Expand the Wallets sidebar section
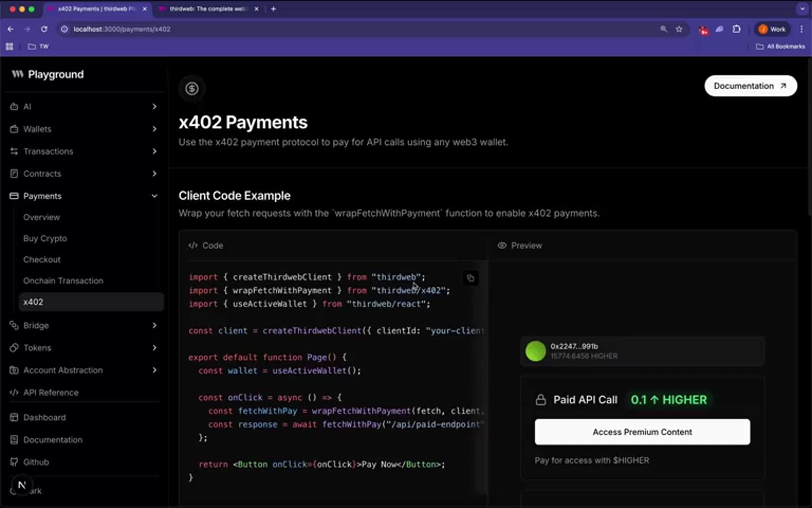 [154, 129]
